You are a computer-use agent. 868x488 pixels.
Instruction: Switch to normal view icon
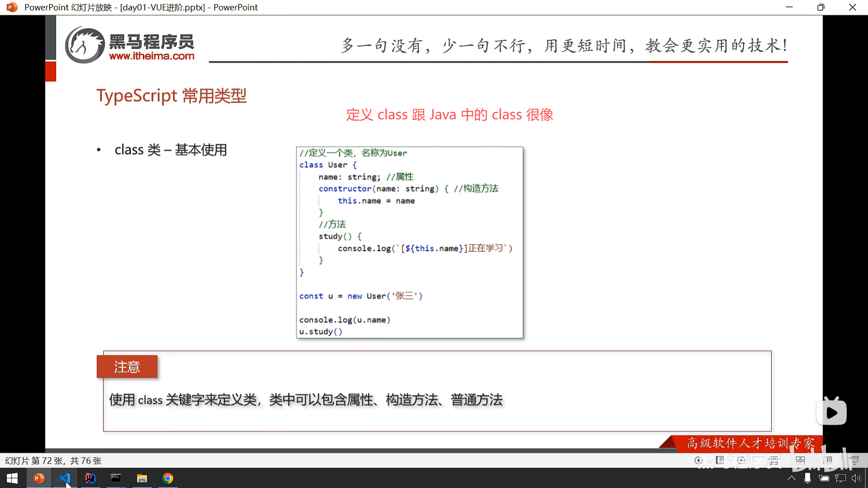[x=774, y=460]
